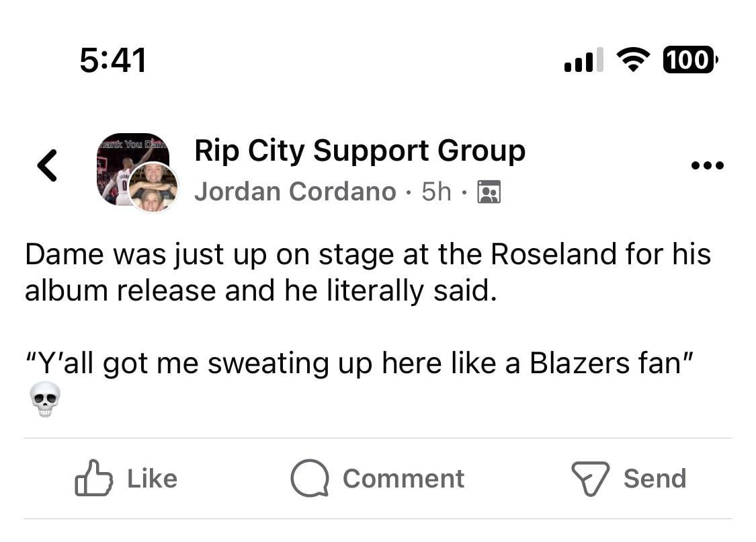Viewport: 756px width, 542px height.
Task: Tap the 5:41 clock in the status bar
Action: [x=112, y=59]
